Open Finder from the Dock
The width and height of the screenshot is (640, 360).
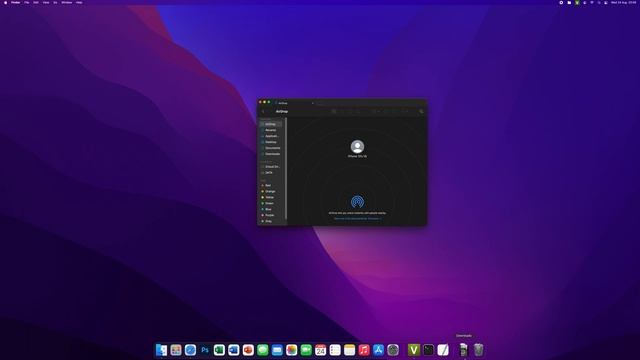pos(161,350)
